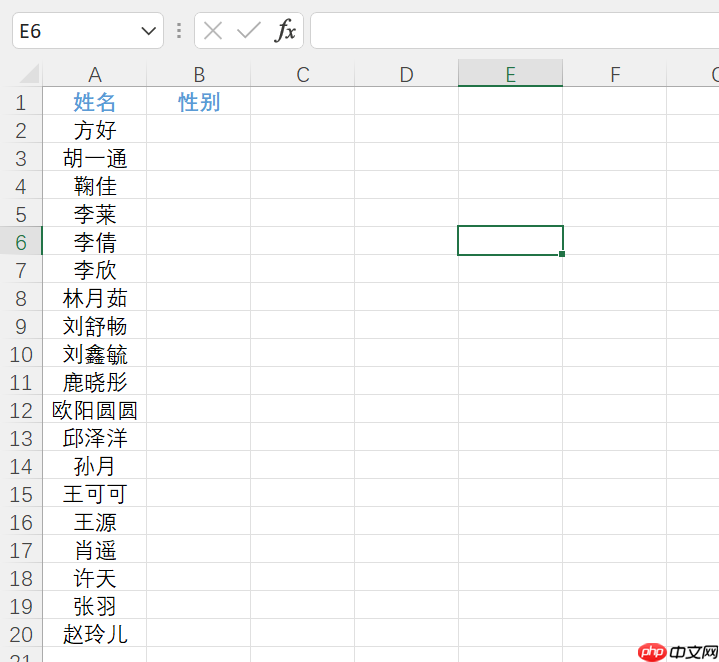Select the cell containing 李倩
Viewport: 719px width, 662px height.
[x=94, y=242]
